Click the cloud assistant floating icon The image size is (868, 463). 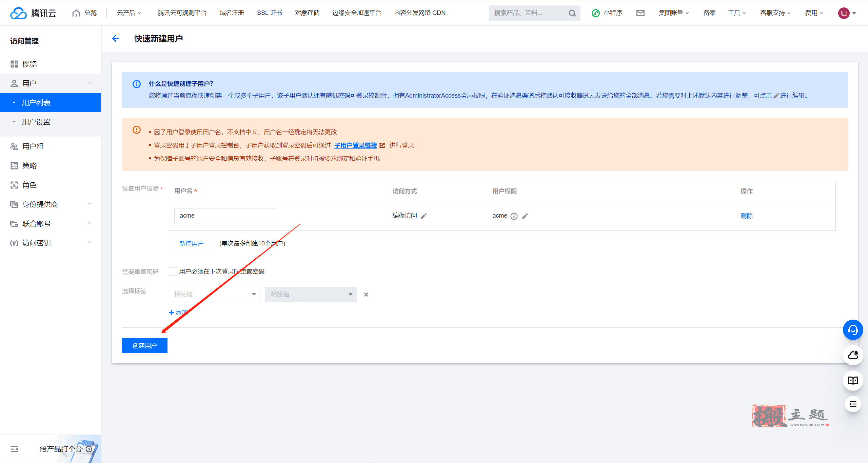(x=853, y=355)
